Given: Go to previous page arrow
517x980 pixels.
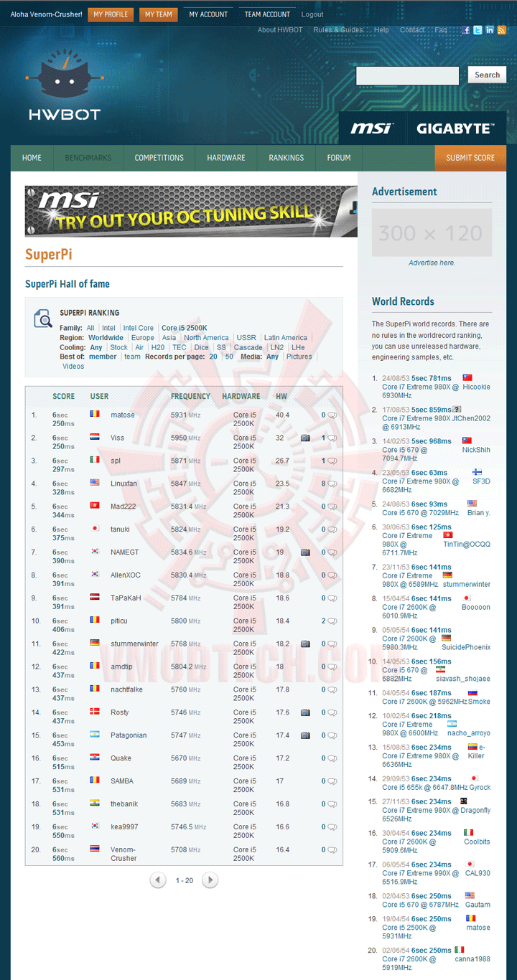Looking at the screenshot, I should [x=158, y=880].
